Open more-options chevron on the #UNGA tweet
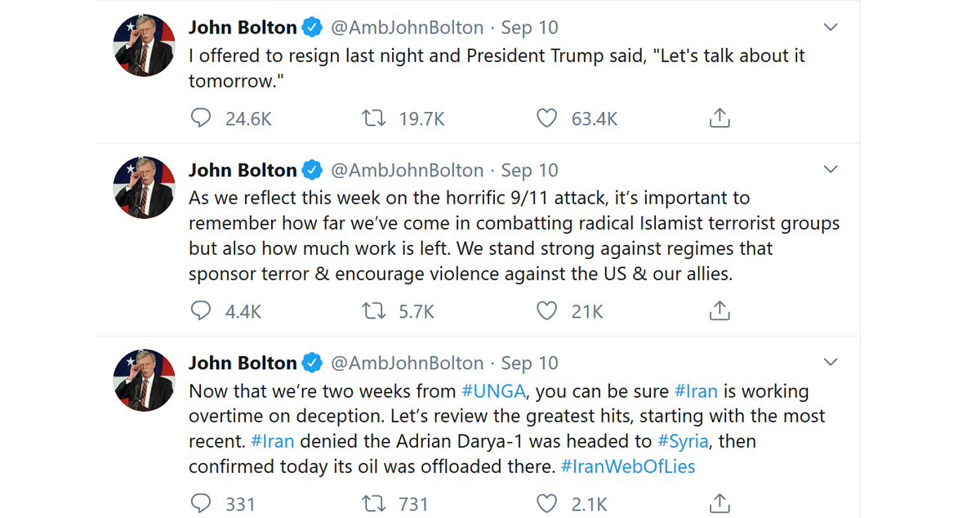980x518 pixels. point(831,362)
